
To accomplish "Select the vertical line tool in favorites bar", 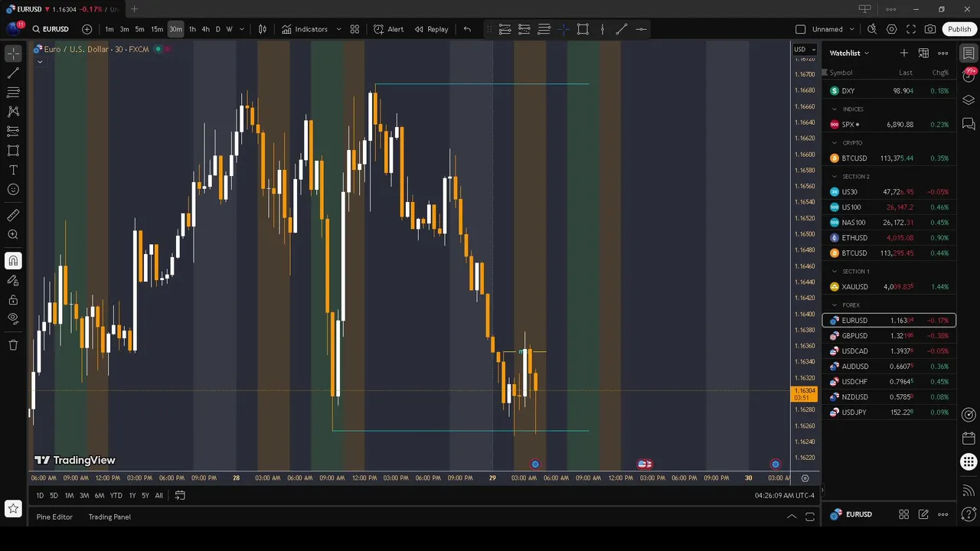I will [603, 29].
